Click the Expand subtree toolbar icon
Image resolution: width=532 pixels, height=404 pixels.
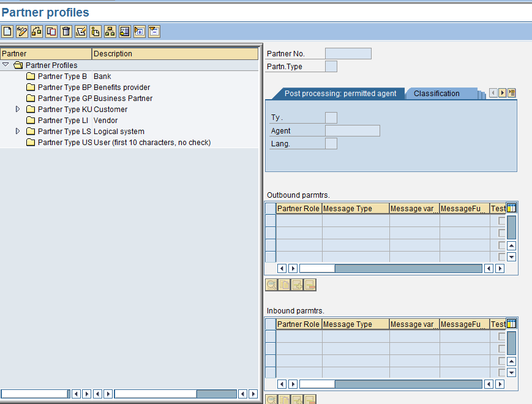(x=140, y=31)
